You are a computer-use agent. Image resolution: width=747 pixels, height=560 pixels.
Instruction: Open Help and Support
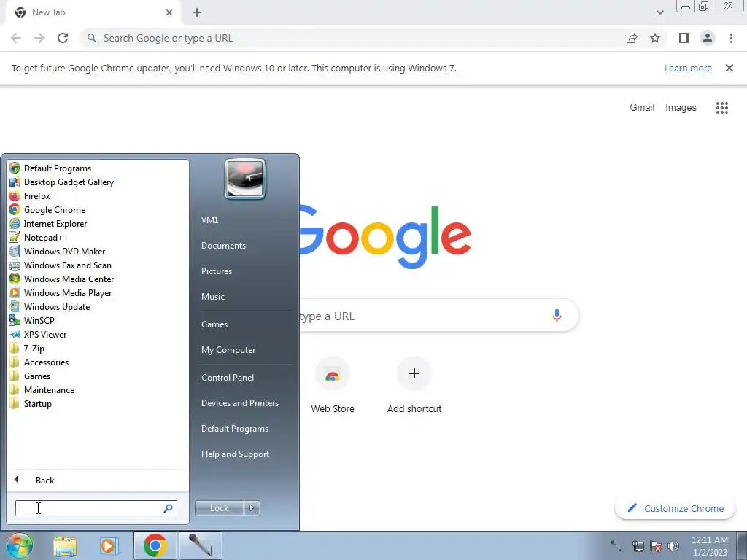(x=235, y=454)
